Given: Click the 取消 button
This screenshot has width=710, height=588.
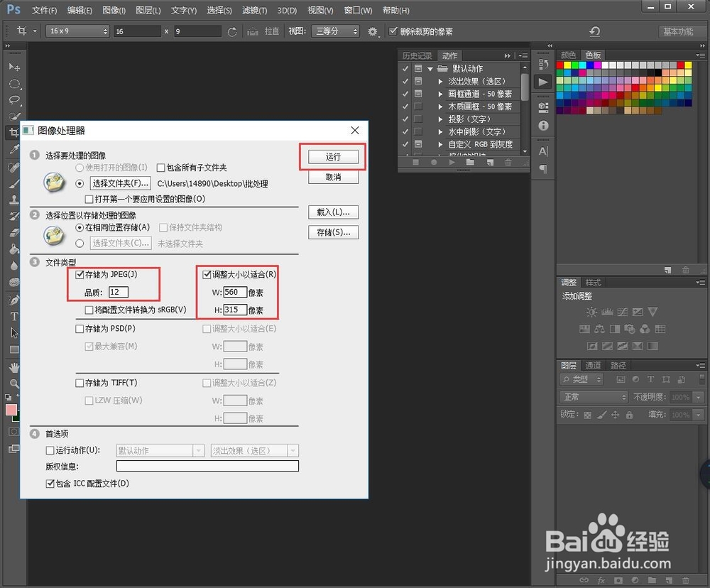Looking at the screenshot, I should [x=333, y=177].
